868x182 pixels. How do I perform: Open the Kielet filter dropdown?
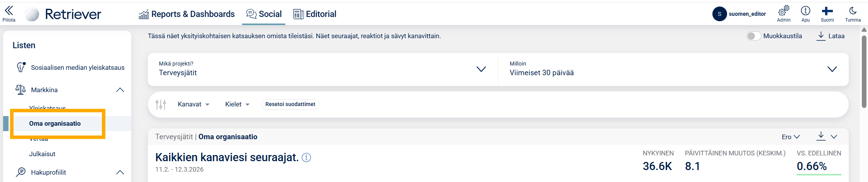237,104
